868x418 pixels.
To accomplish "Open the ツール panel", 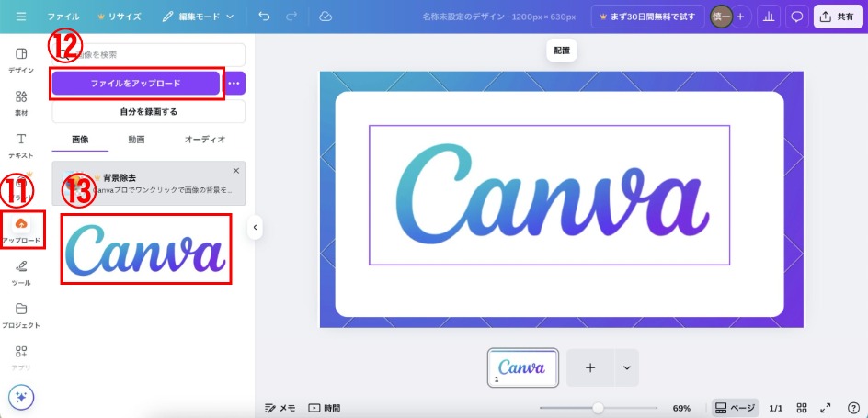I will pyautogui.click(x=21, y=273).
